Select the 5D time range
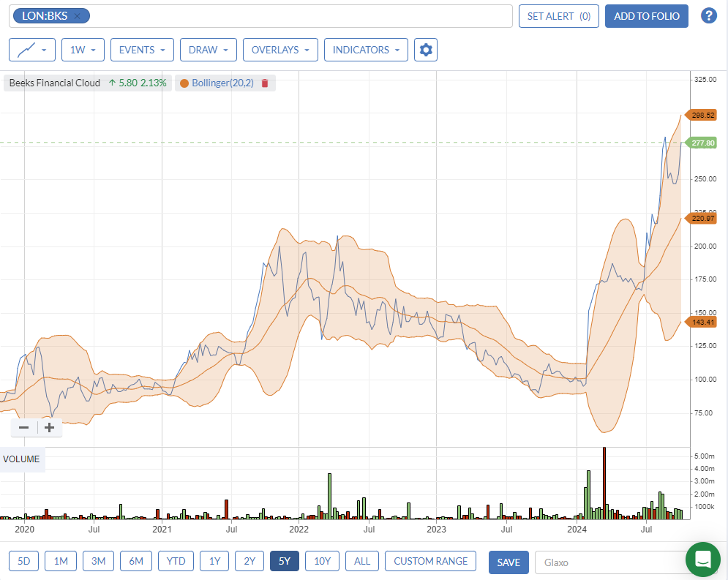The width and height of the screenshot is (728, 580). (x=23, y=561)
